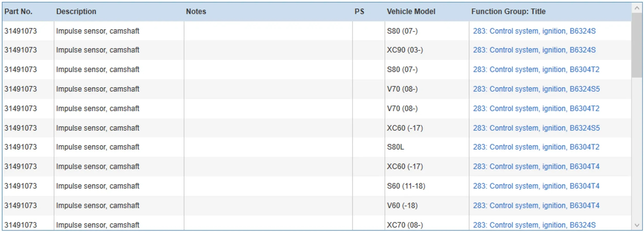The width and height of the screenshot is (644, 232).
Task: Select the Notes column header
Action: tap(196, 12)
